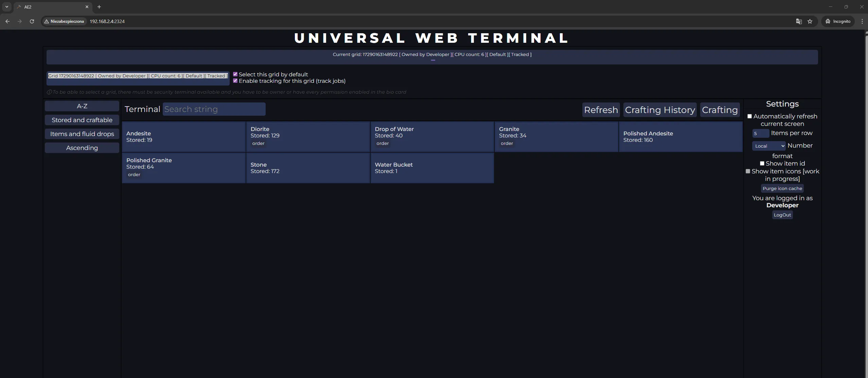
Task: Click the reload page icon
Action: point(32,21)
